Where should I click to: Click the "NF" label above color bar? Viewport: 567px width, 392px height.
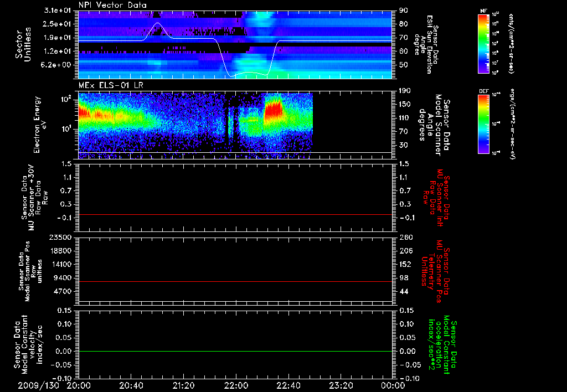tap(483, 11)
